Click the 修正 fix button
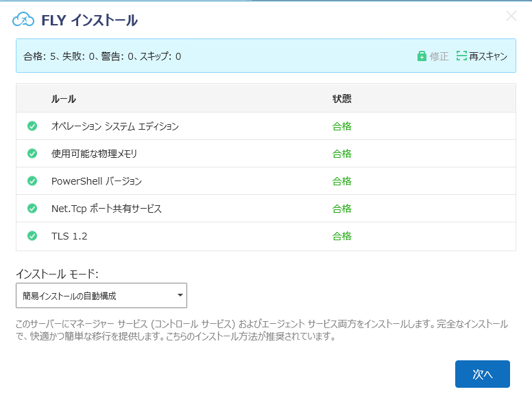532x396 pixels. tap(433, 56)
